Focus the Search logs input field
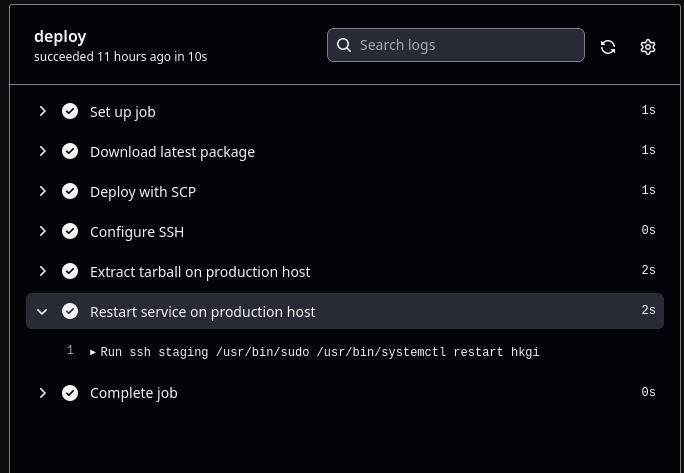Viewport: 684px width, 473px height. (465, 45)
